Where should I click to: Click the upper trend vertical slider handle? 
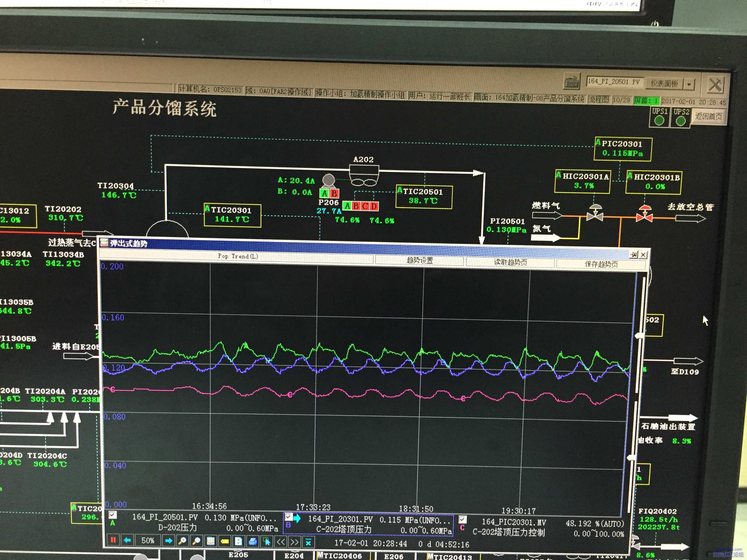point(639,336)
